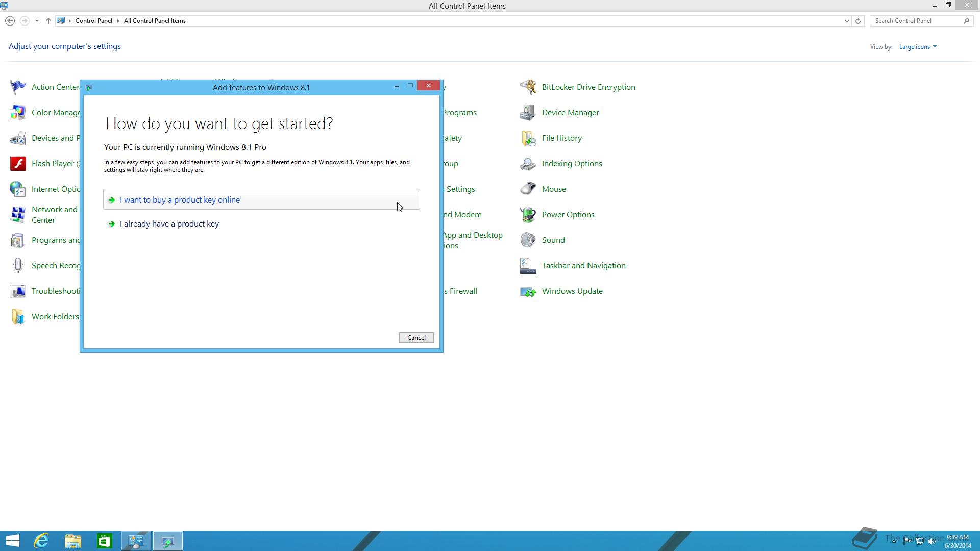Expand breadcrumb arrow after Control Panel
This screenshot has width=980, height=551.
click(118, 21)
